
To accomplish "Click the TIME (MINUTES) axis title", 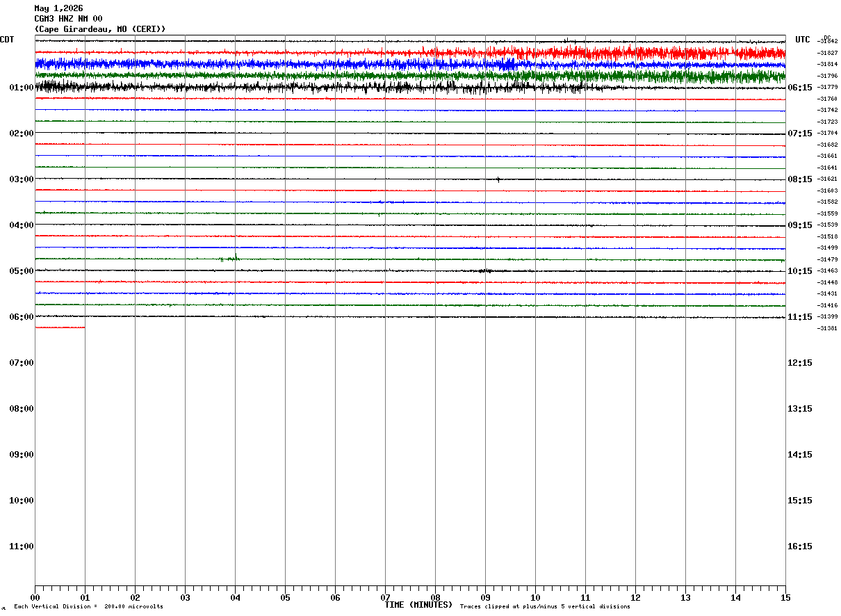I will click(418, 605).
